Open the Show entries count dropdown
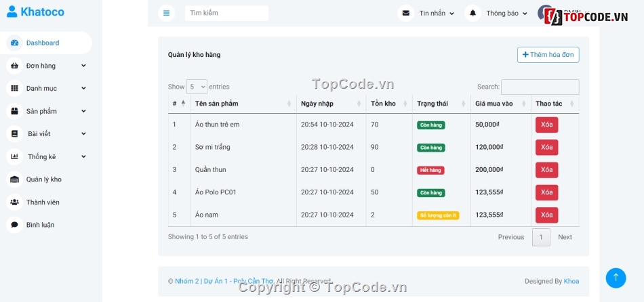644x302 pixels. point(197,87)
